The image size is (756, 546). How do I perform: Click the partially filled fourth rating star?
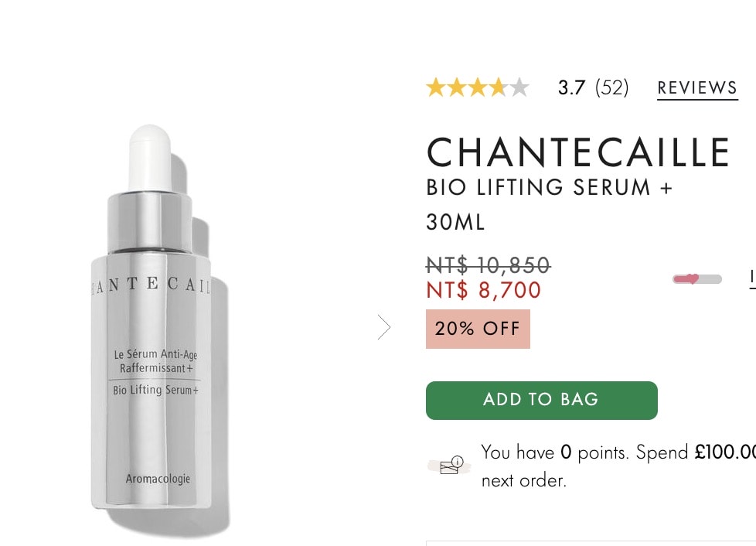click(498, 88)
